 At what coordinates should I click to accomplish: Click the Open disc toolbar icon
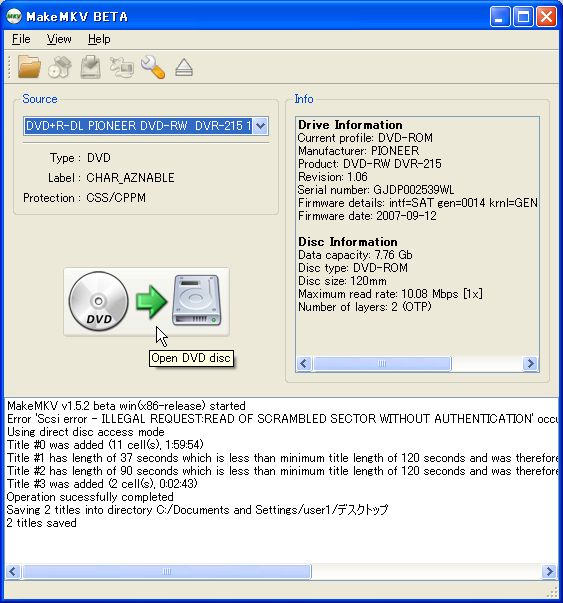click(x=60, y=67)
